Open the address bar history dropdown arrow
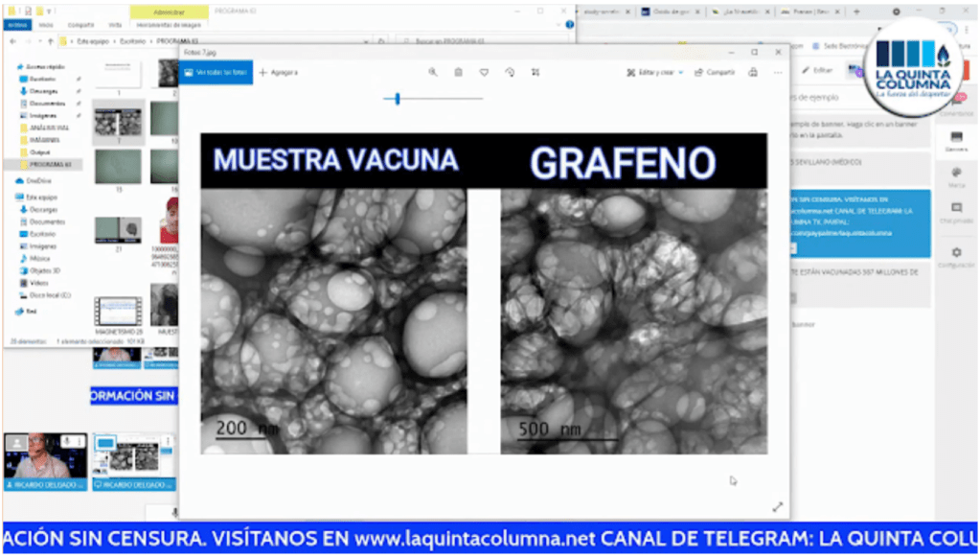Screen dimensions: 980x558 pos(367,41)
